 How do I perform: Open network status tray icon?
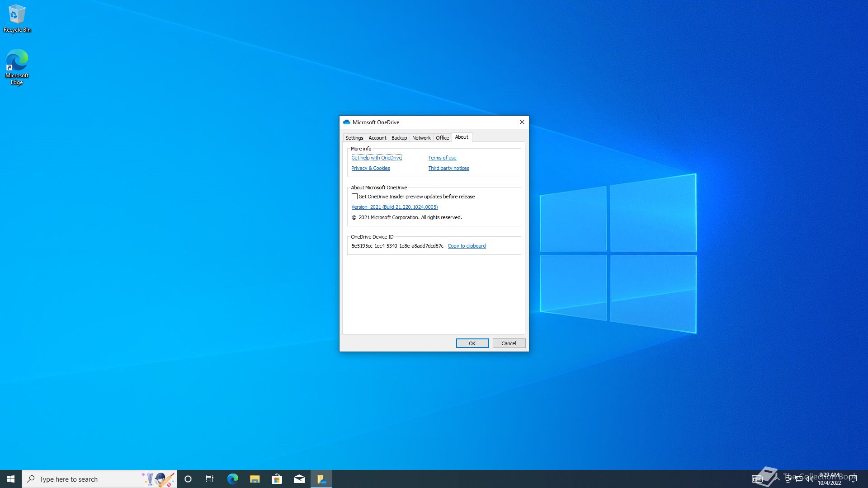(799, 479)
